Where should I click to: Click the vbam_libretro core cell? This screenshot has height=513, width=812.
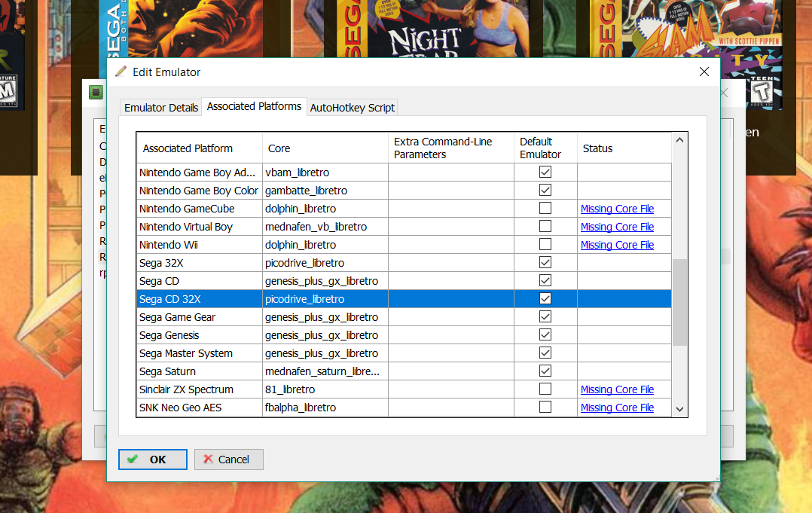coord(325,173)
